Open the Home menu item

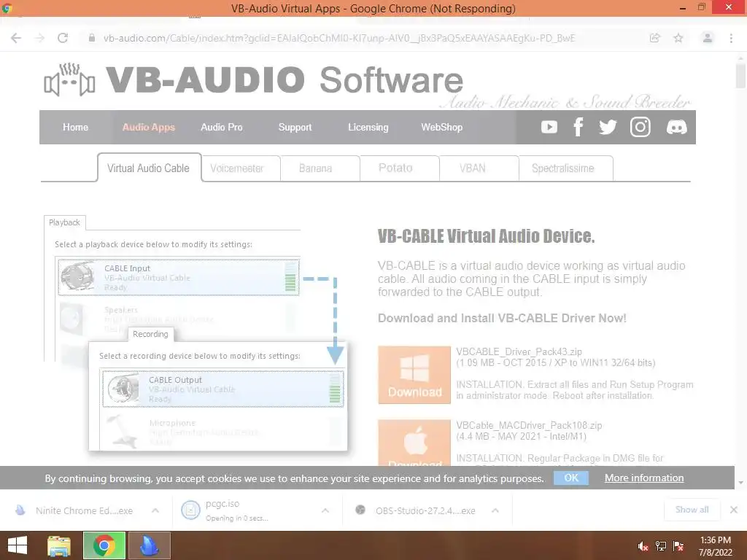click(75, 127)
